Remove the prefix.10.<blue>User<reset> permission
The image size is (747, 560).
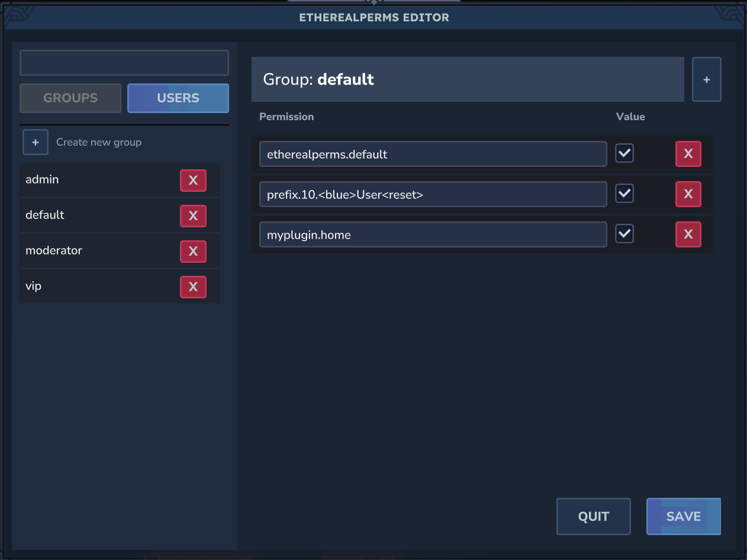(x=688, y=194)
